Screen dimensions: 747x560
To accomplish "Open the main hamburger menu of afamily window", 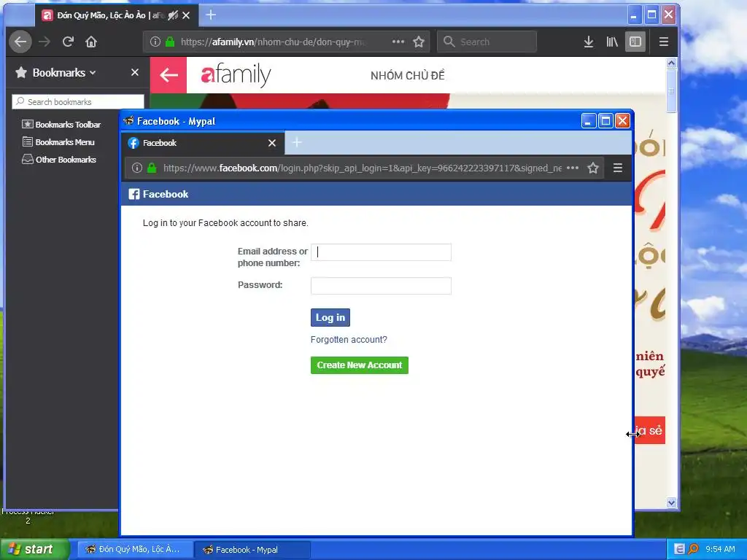I will 664,42.
